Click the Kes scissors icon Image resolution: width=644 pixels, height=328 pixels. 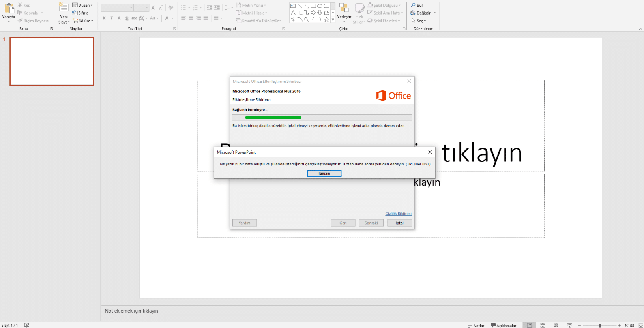coord(20,5)
